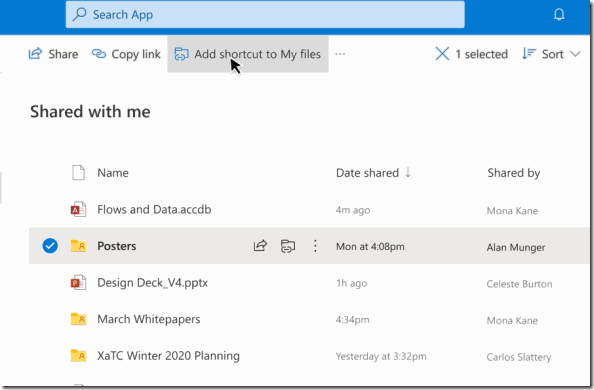Open notifications bell icon
594x390 pixels.
tap(559, 15)
